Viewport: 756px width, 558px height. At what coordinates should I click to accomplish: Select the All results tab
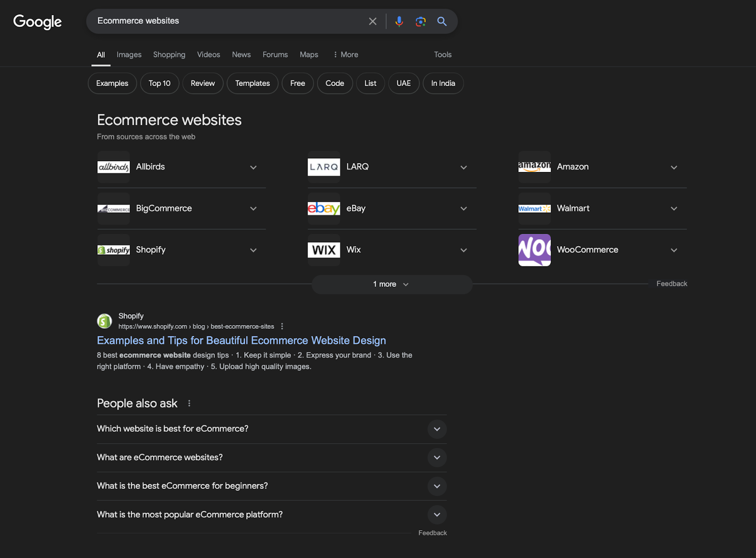coord(101,55)
